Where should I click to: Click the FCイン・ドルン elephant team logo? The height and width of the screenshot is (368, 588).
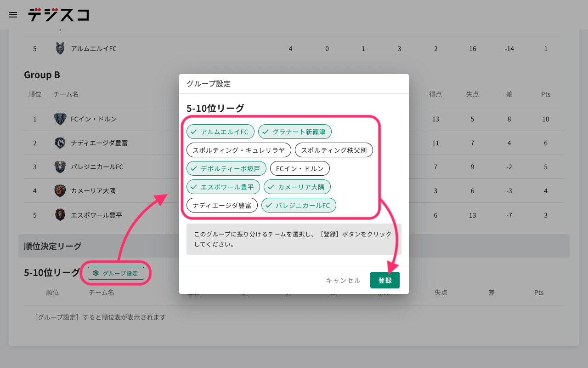point(60,119)
